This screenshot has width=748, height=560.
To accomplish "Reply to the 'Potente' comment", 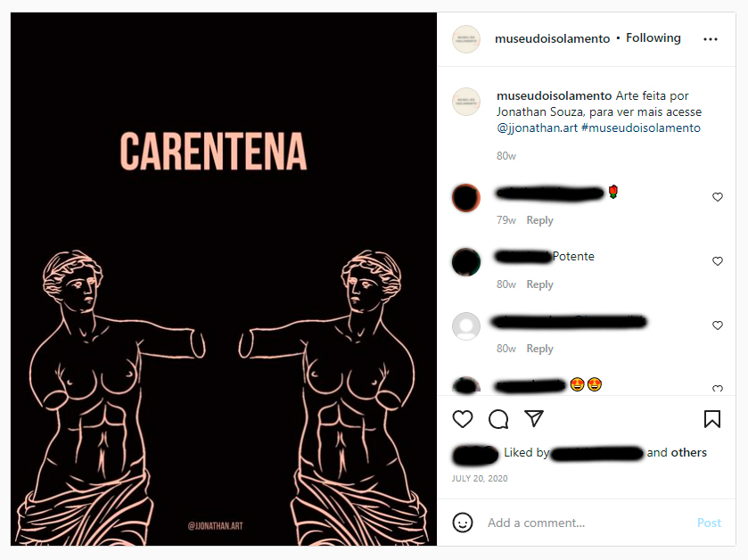I will tap(539, 284).
